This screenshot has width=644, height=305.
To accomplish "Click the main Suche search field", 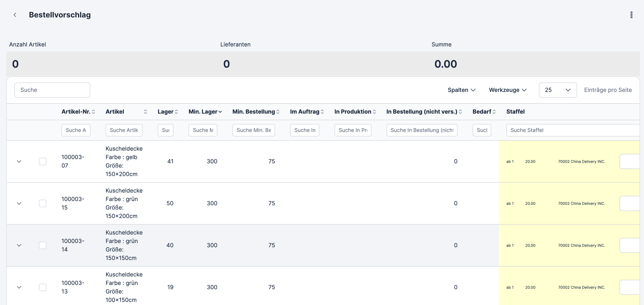I will click(x=52, y=90).
